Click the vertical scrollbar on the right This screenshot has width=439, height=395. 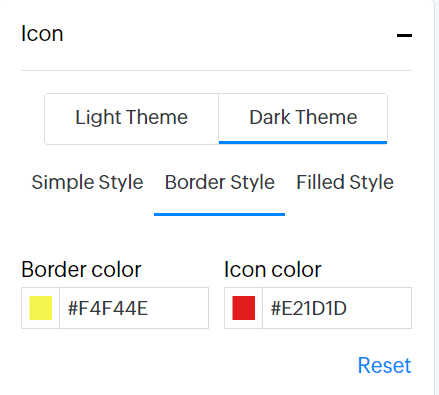point(437,197)
